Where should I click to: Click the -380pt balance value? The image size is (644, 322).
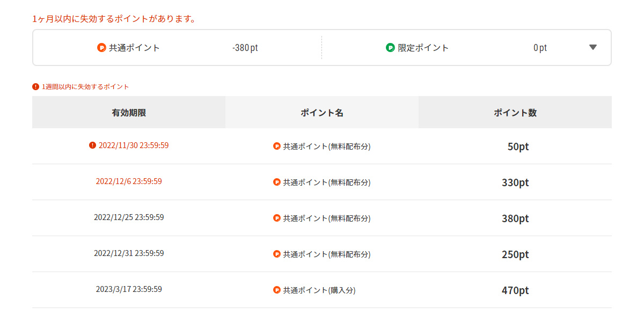(245, 48)
